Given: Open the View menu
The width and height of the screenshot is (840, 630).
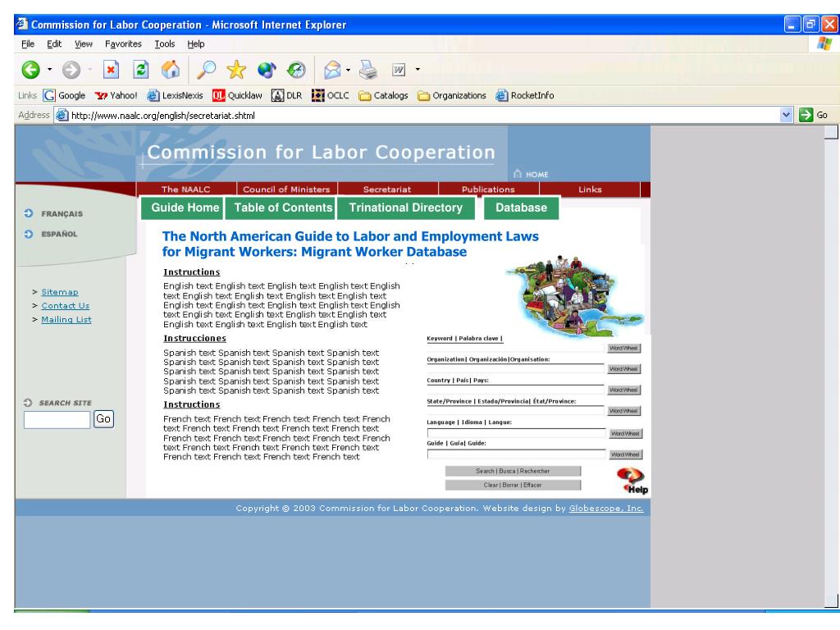Looking at the screenshot, I should pyautogui.click(x=84, y=44).
